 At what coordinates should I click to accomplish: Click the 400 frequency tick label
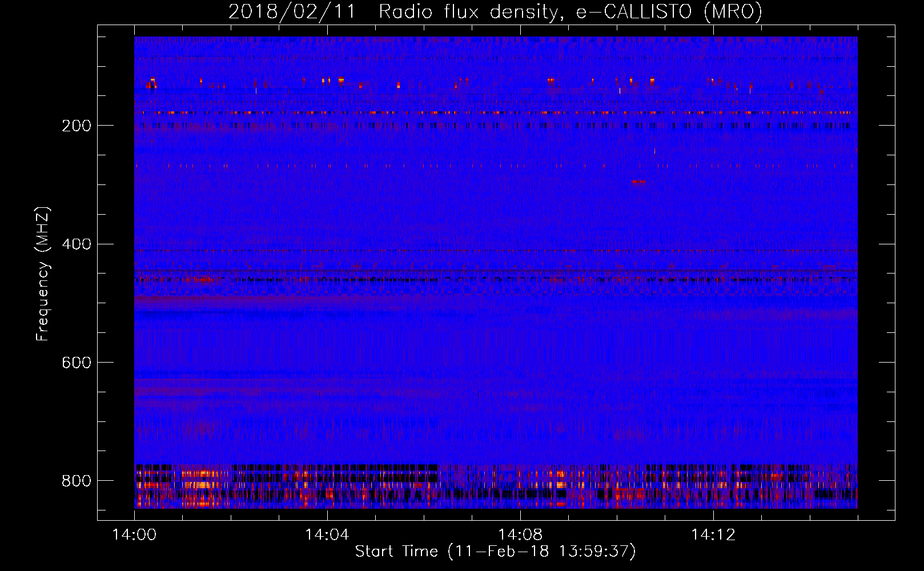pyautogui.click(x=77, y=244)
